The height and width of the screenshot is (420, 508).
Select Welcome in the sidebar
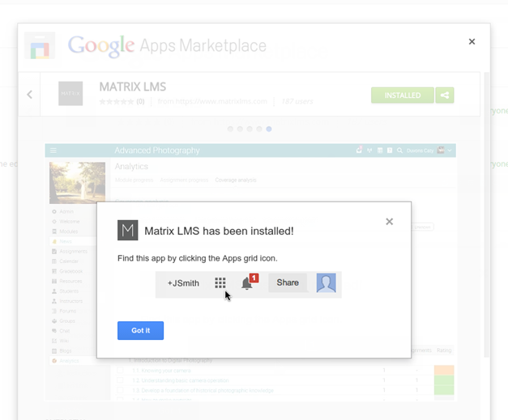pos(70,221)
